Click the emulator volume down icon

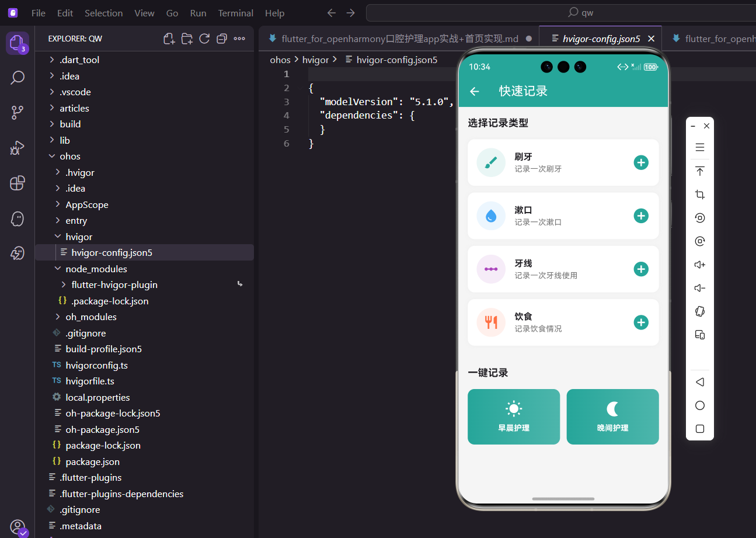click(700, 288)
